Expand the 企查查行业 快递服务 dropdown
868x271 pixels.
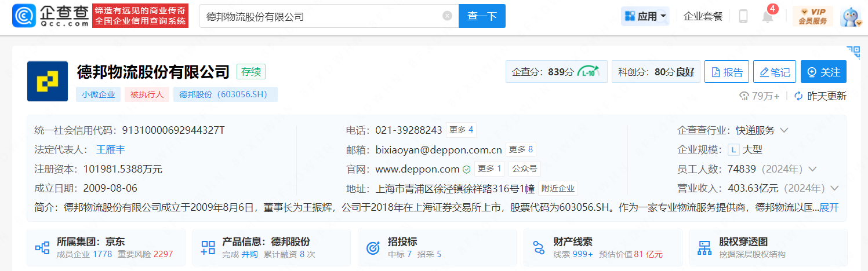785,130
